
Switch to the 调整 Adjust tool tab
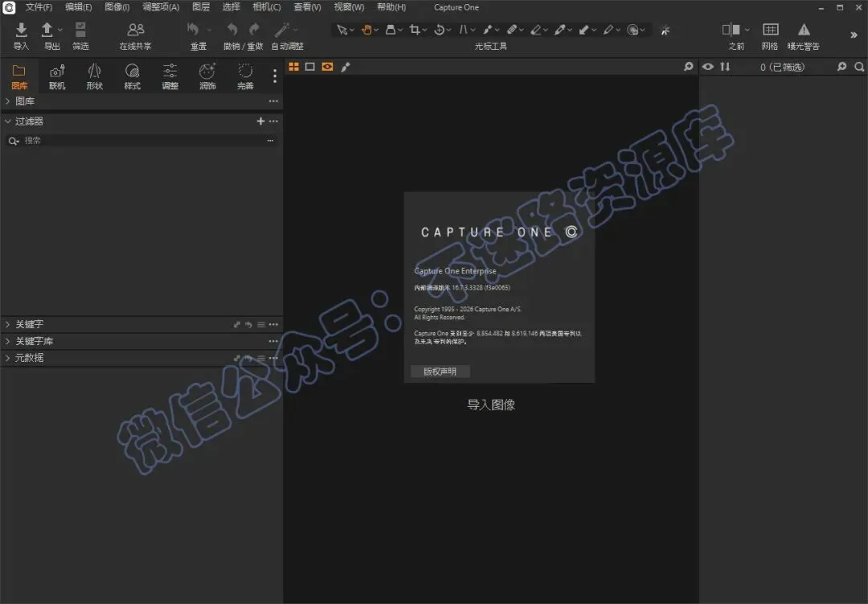[170, 76]
